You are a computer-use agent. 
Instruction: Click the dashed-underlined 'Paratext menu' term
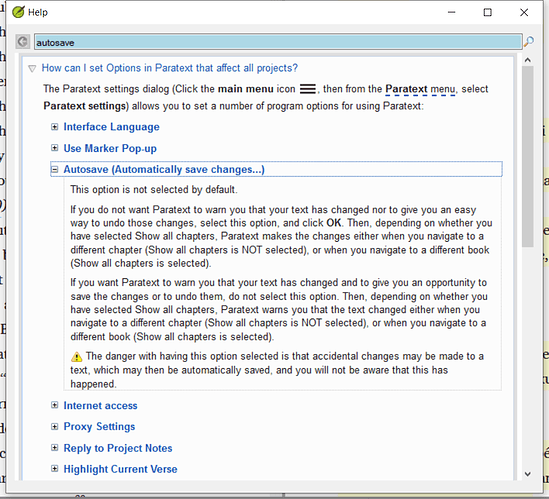[x=420, y=89]
